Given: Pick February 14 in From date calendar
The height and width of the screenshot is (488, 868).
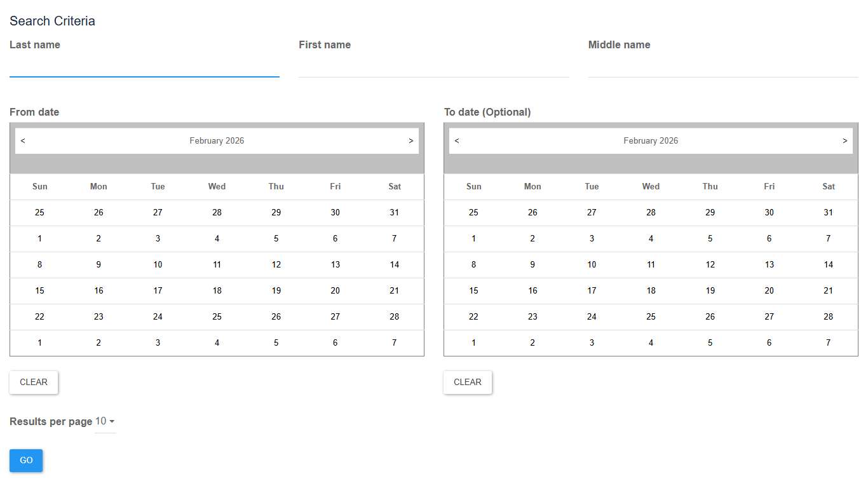Looking at the screenshot, I should pos(394,265).
